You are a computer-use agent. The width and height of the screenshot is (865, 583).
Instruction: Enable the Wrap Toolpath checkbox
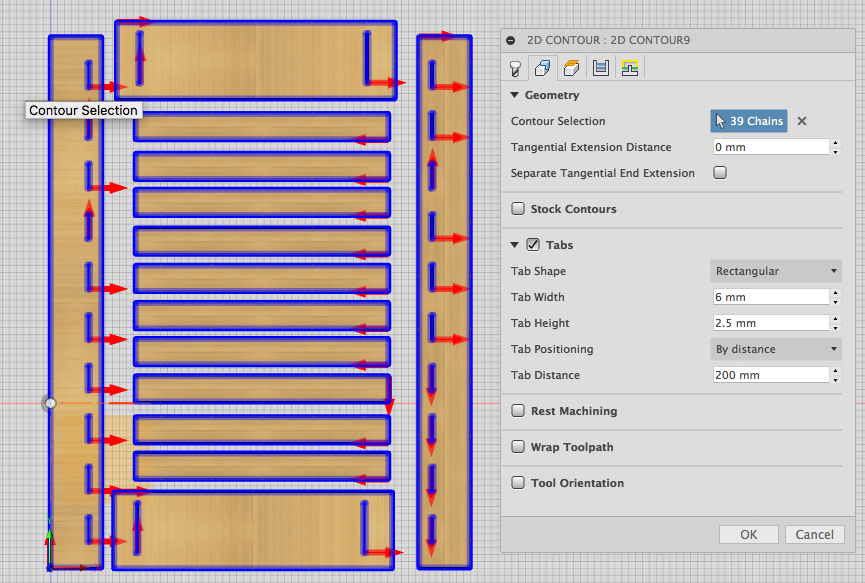coord(518,446)
